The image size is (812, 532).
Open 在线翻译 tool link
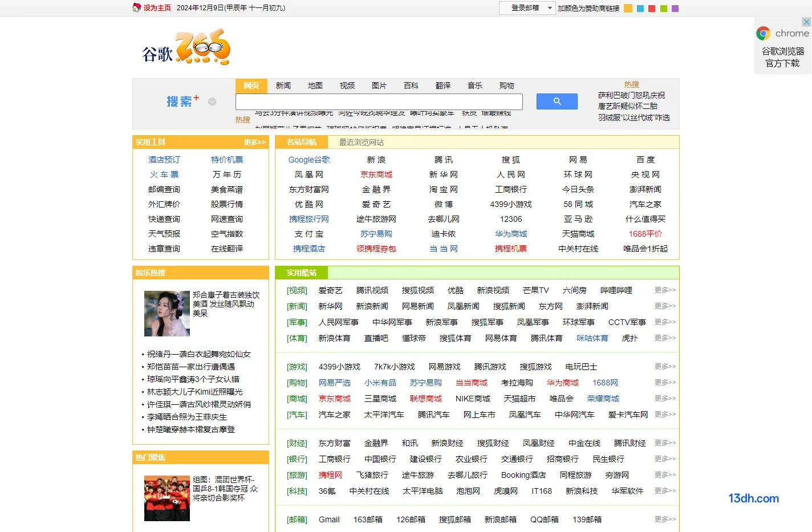pyautogui.click(x=227, y=249)
